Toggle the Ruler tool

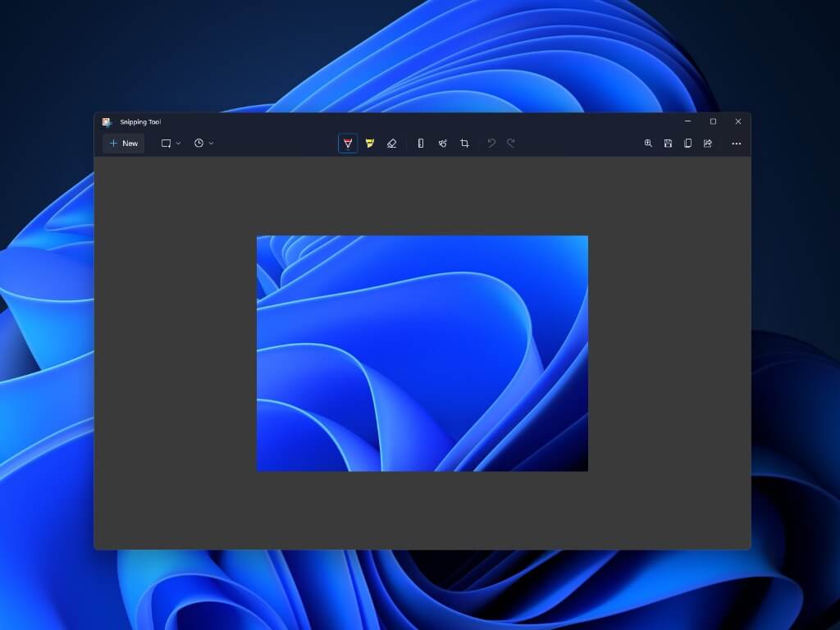[x=421, y=144]
